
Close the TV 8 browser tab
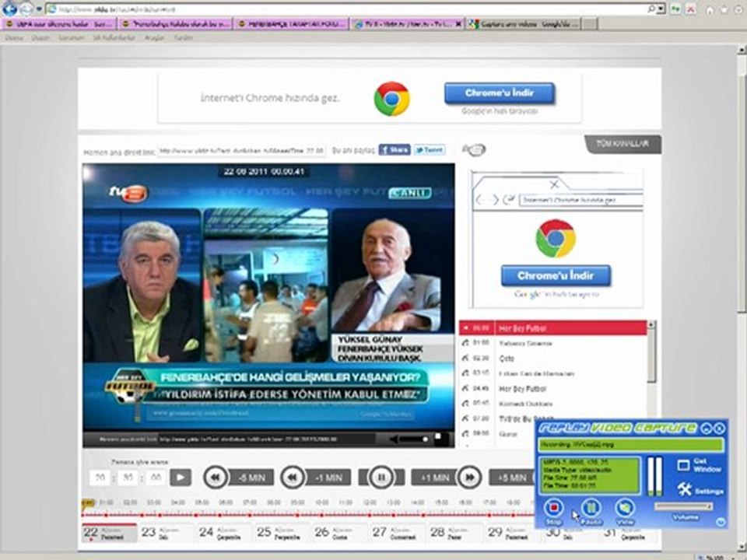click(x=458, y=24)
